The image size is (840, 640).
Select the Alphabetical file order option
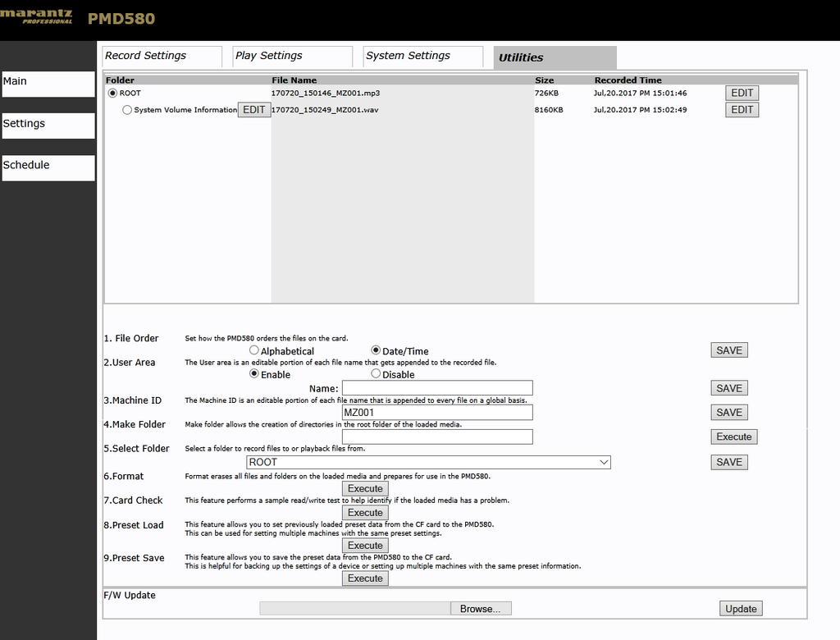coord(254,350)
